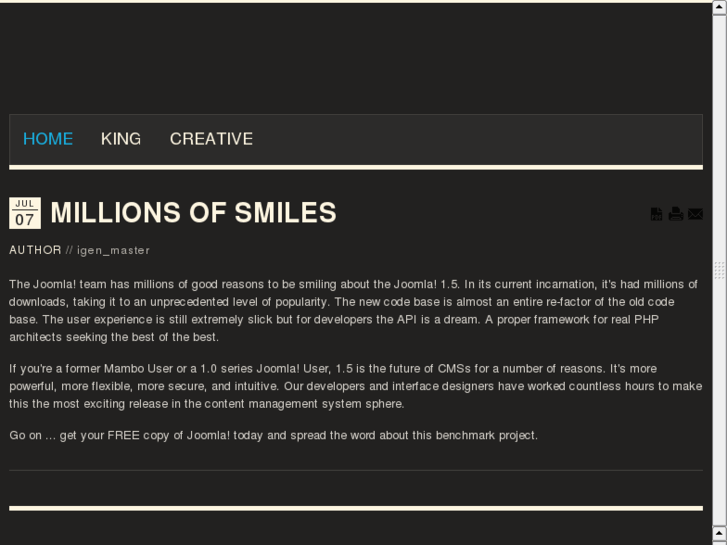Open the Millions of Smiles article title

pos(193,213)
